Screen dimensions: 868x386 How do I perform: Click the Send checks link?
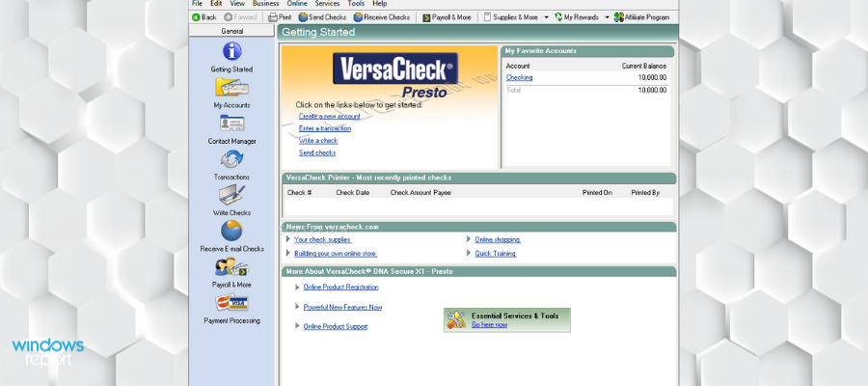317,152
